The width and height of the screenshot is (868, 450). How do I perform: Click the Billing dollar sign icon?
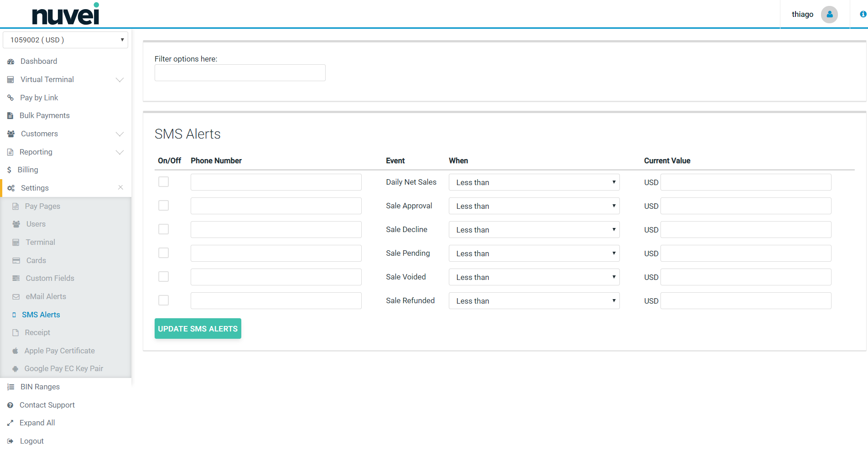tap(9, 170)
